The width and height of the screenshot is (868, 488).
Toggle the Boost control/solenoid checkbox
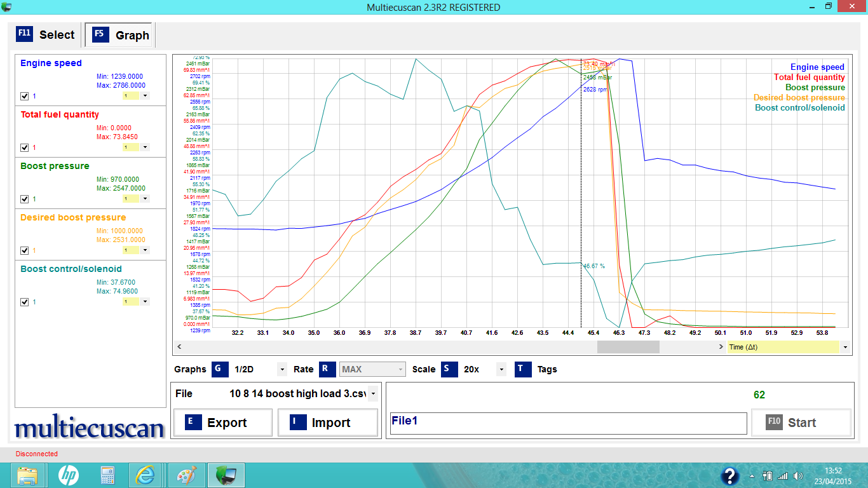click(25, 302)
